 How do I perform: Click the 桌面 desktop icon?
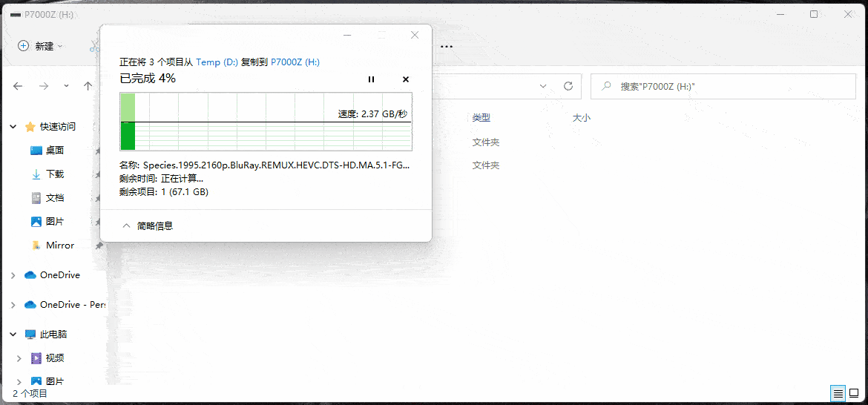(36, 151)
